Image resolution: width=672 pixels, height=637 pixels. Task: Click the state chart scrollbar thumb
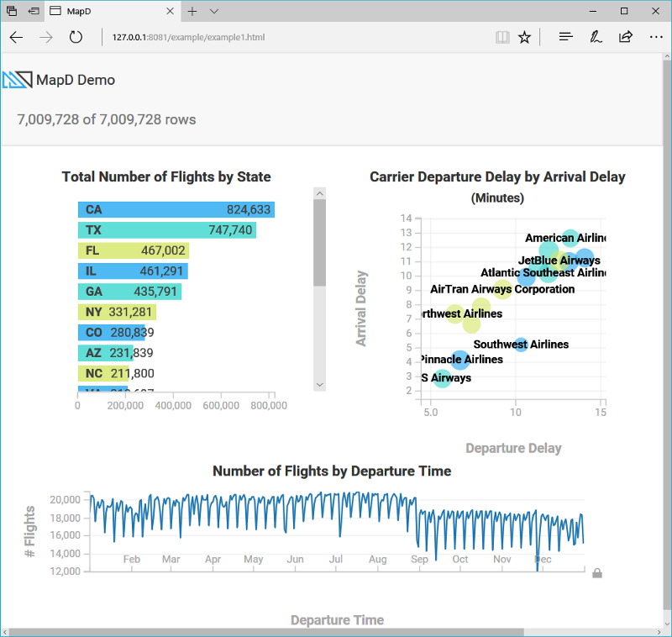point(319,243)
